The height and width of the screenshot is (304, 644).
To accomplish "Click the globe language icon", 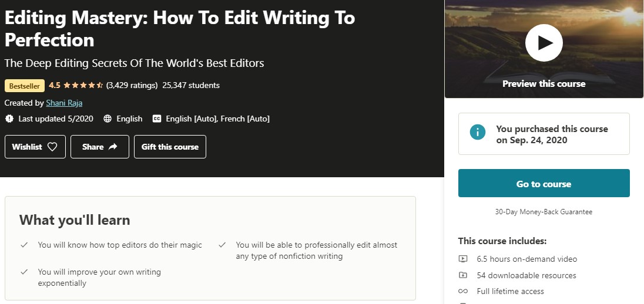I will (108, 119).
